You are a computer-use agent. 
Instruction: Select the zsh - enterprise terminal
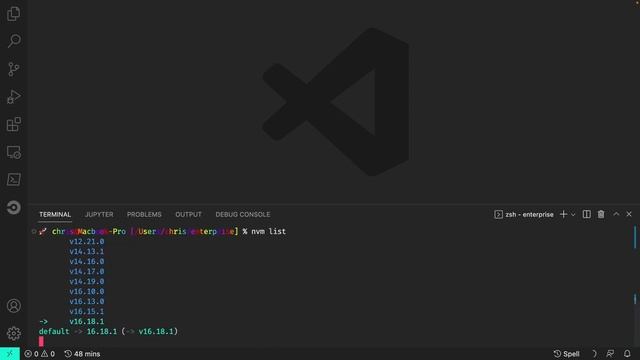pyautogui.click(x=524, y=214)
